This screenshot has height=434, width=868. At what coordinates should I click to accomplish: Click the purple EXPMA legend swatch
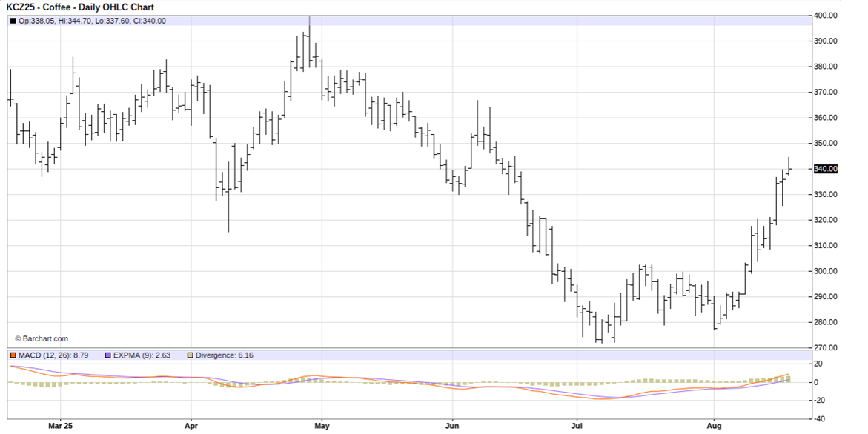pyautogui.click(x=108, y=355)
